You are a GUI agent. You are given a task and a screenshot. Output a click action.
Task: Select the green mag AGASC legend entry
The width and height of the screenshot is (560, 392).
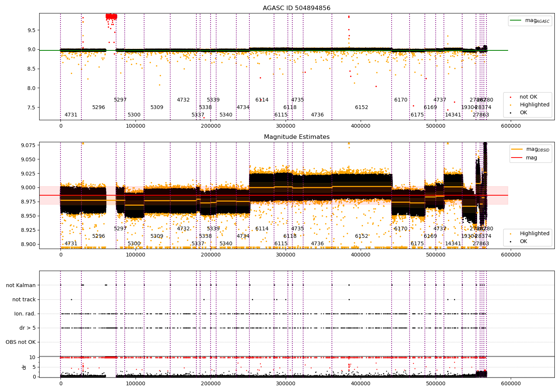[530, 21]
